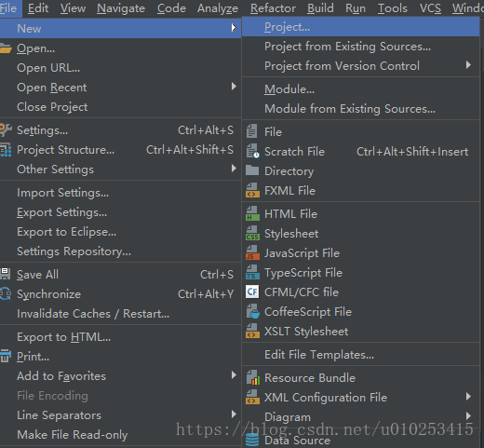
Task: Select Open URL... entry
Action: click(x=120, y=68)
